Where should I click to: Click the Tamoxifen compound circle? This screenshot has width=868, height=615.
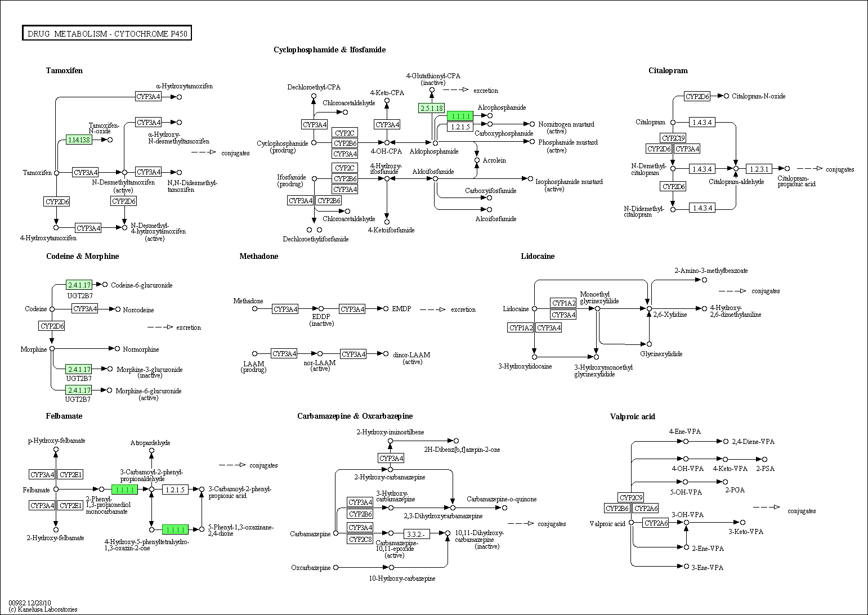pyautogui.click(x=56, y=173)
